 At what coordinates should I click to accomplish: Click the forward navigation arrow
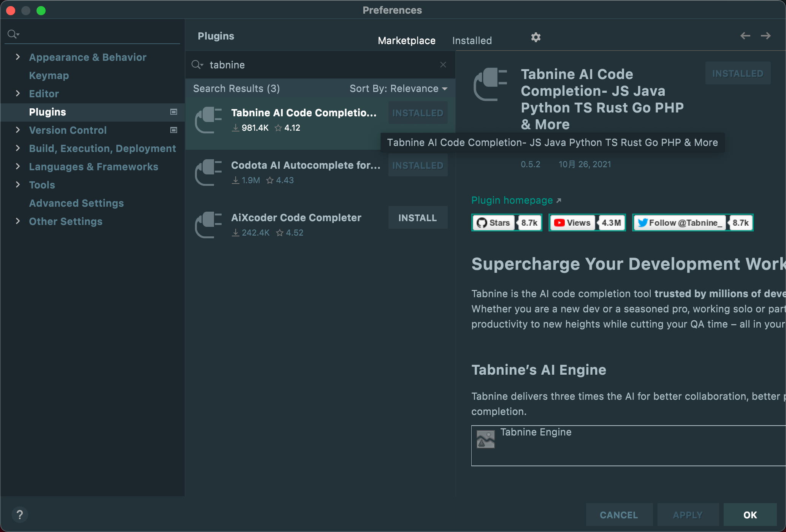click(765, 36)
